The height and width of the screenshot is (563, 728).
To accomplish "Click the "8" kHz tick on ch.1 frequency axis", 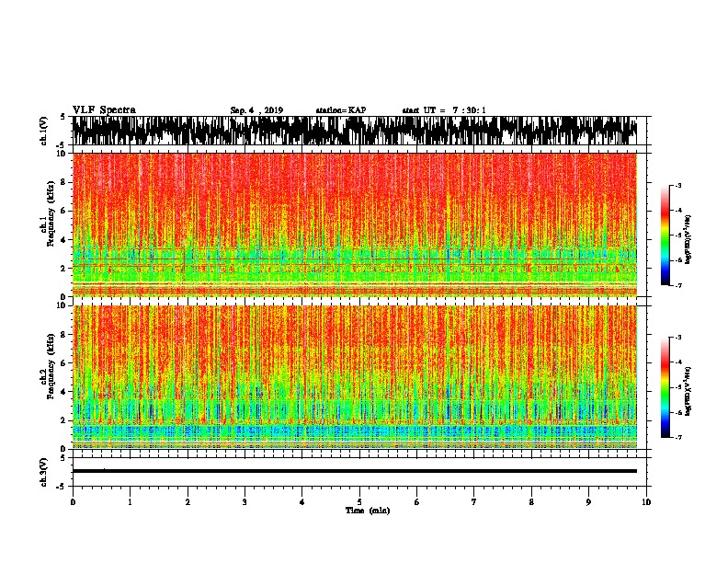I will [63, 182].
